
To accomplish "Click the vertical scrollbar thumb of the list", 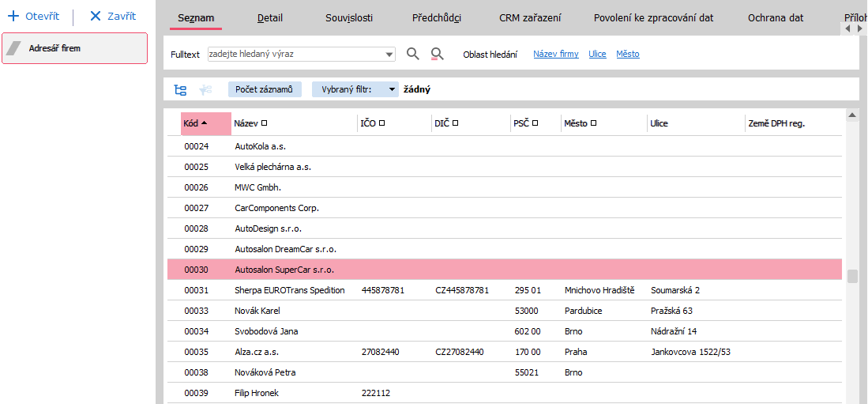I will tap(852, 276).
